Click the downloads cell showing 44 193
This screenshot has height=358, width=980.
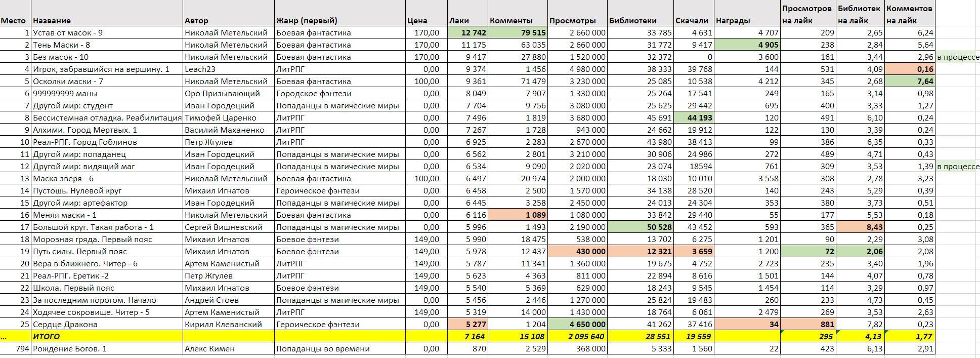pyautogui.click(x=693, y=118)
